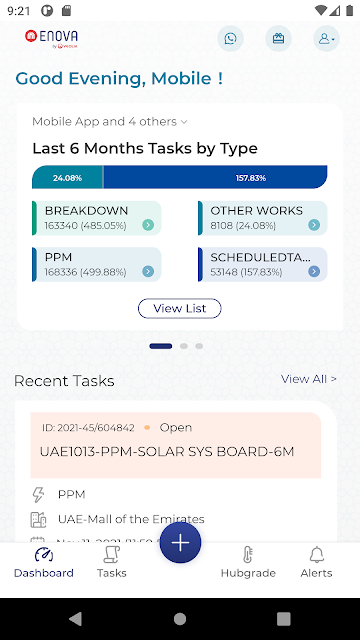Tap the gift rewards icon
Image resolution: width=360 pixels, height=640 pixels.
click(278, 39)
